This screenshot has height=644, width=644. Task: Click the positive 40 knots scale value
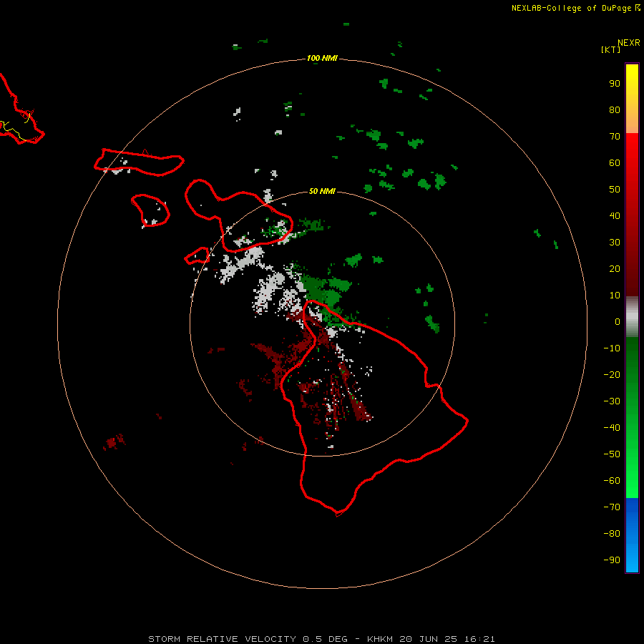(x=615, y=215)
